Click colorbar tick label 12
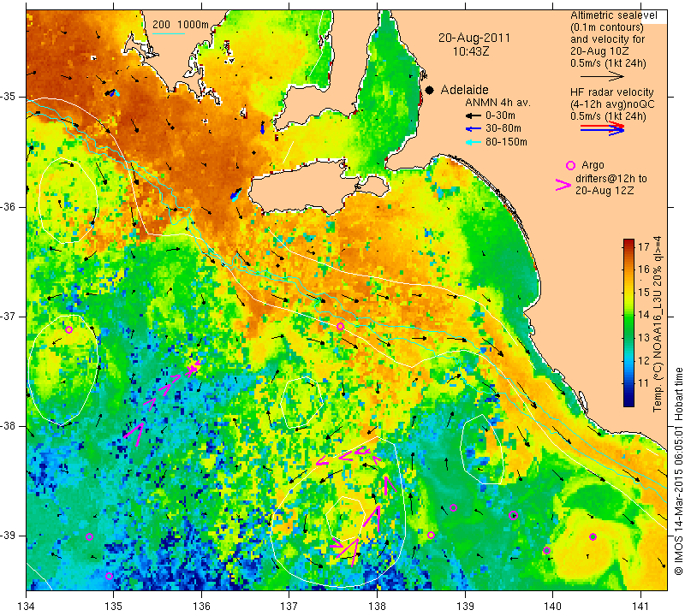The image size is (685, 616). [644, 360]
